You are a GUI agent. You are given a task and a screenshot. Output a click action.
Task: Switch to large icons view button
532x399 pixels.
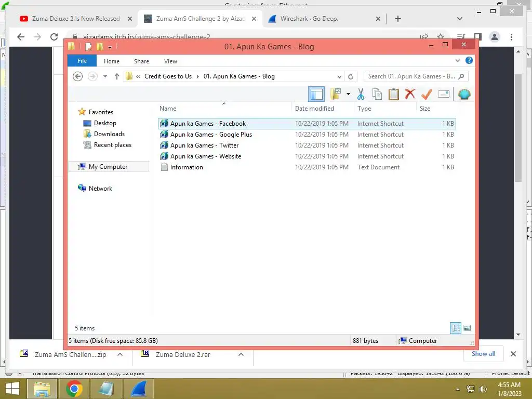pos(467,328)
